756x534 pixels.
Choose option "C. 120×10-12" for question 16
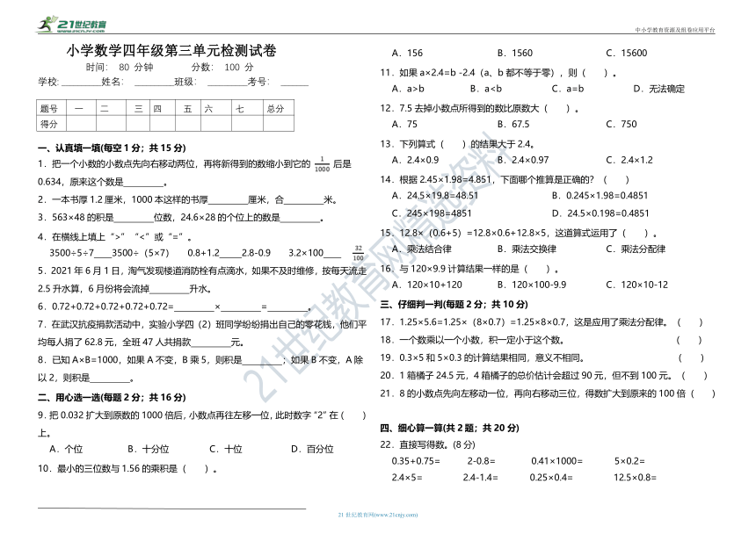637,285
